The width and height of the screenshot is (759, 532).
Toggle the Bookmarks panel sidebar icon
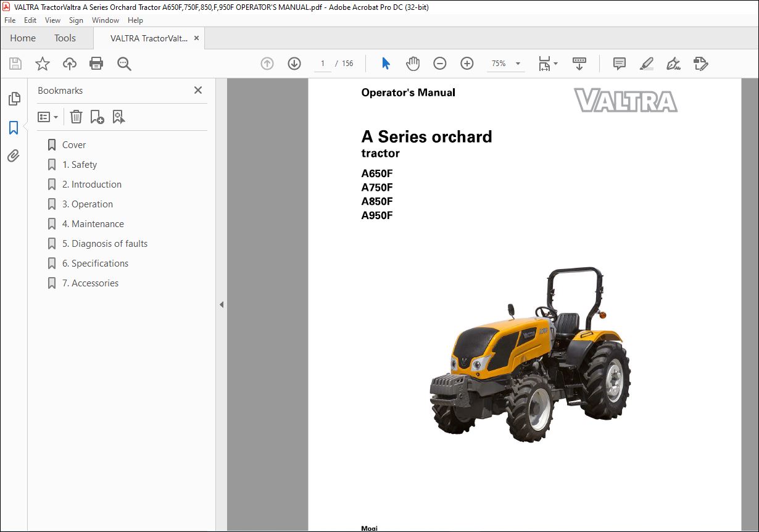[x=14, y=128]
